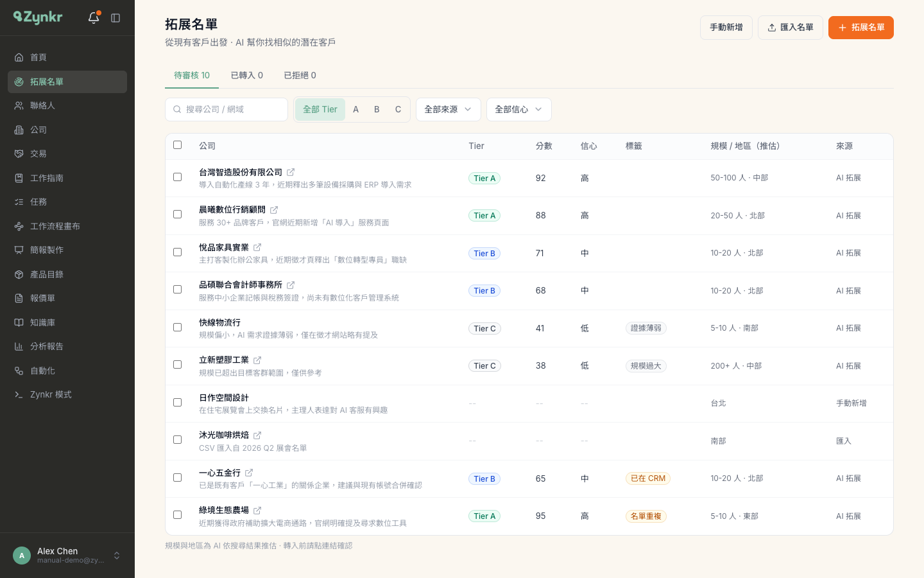Check the row for 台灣智造股份有限公司
This screenshot has height=578, width=924.
tap(178, 177)
